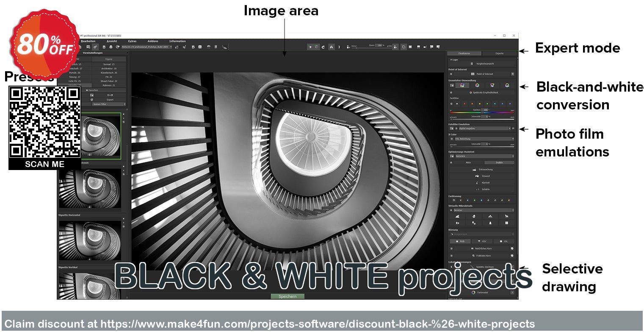Click the Schärfe optimization button
This screenshot has width=644, height=332.
(x=482, y=190)
